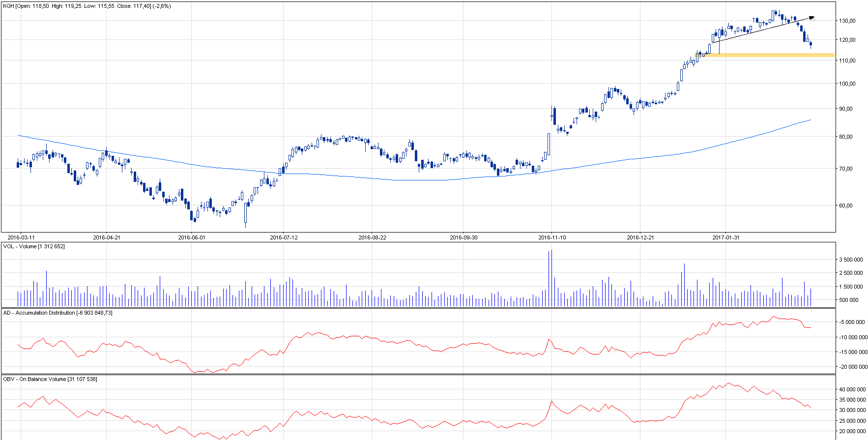Click the 2017-01-31 date on the time axis

pyautogui.click(x=726, y=237)
